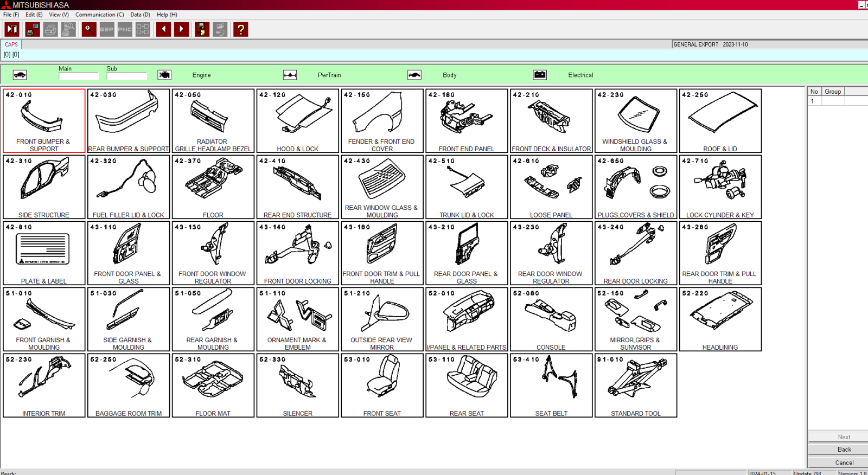
Task: Click the Main input field
Action: [79, 76]
